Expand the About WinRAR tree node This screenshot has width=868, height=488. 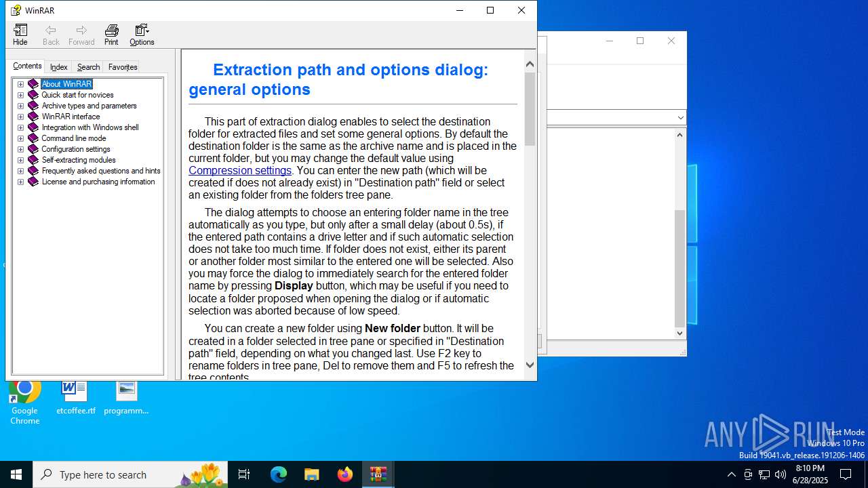click(x=20, y=84)
